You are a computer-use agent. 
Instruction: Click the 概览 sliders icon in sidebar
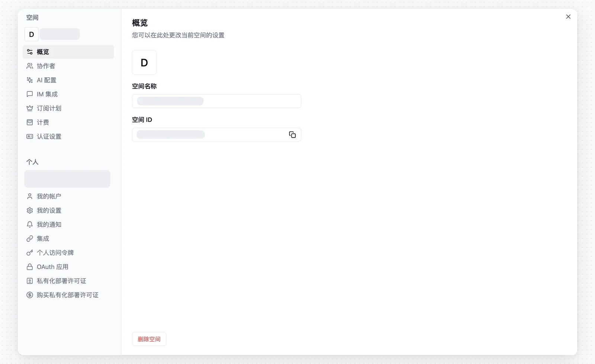click(30, 52)
